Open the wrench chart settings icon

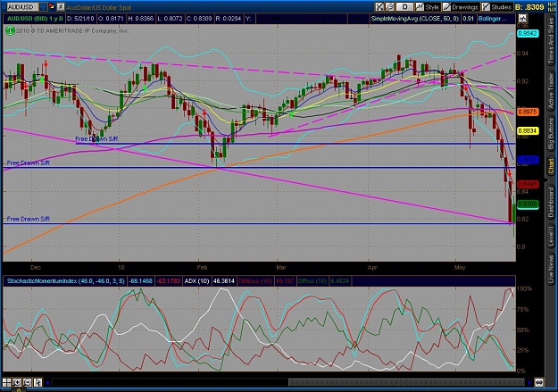click(389, 7)
